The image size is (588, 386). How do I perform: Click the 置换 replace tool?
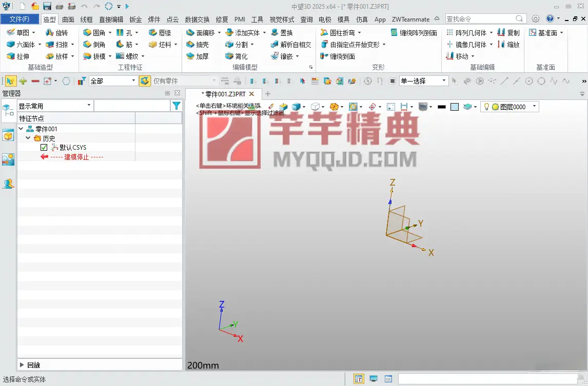tap(282, 33)
